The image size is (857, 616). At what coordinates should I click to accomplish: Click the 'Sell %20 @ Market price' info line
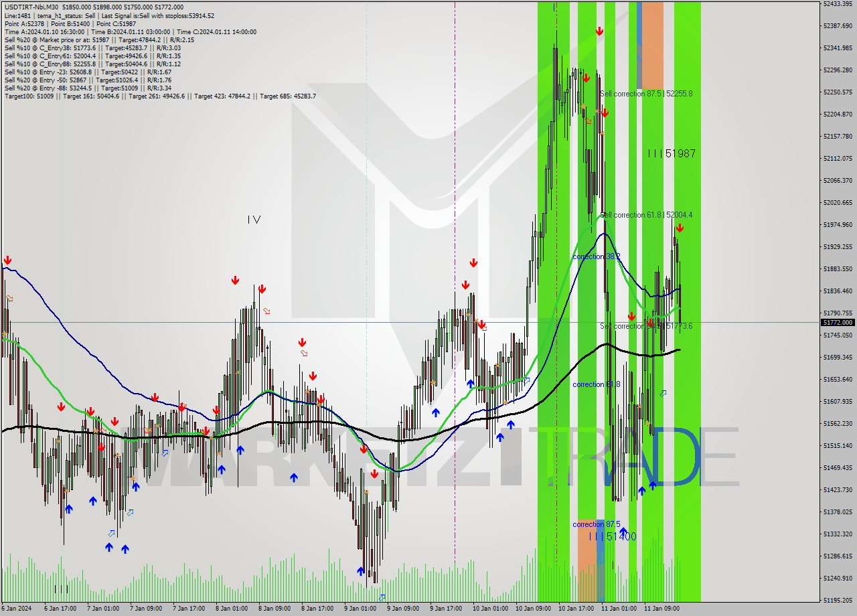click(x=99, y=40)
